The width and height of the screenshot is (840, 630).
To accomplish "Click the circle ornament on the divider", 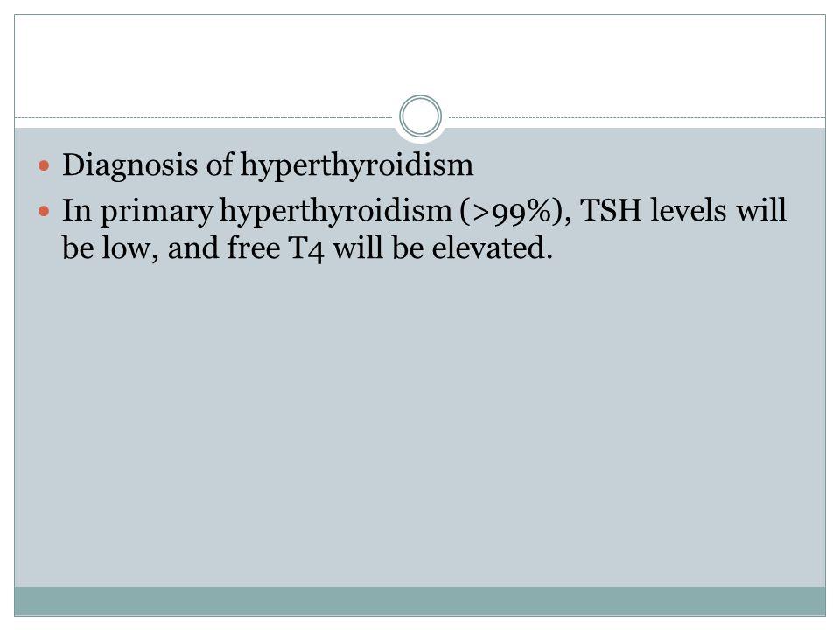I will coord(421,115).
